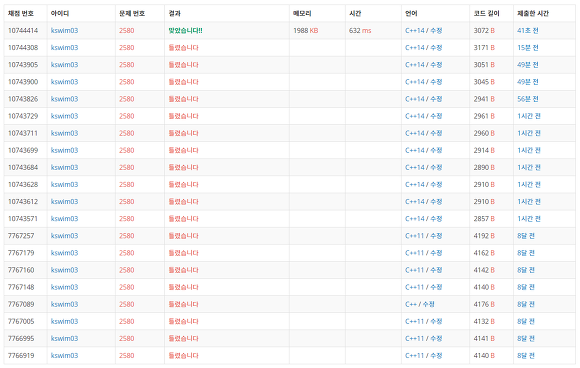The height and width of the screenshot is (368, 580).
Task: Click 8달 전 time in row 7767257
Action: [x=526, y=236]
